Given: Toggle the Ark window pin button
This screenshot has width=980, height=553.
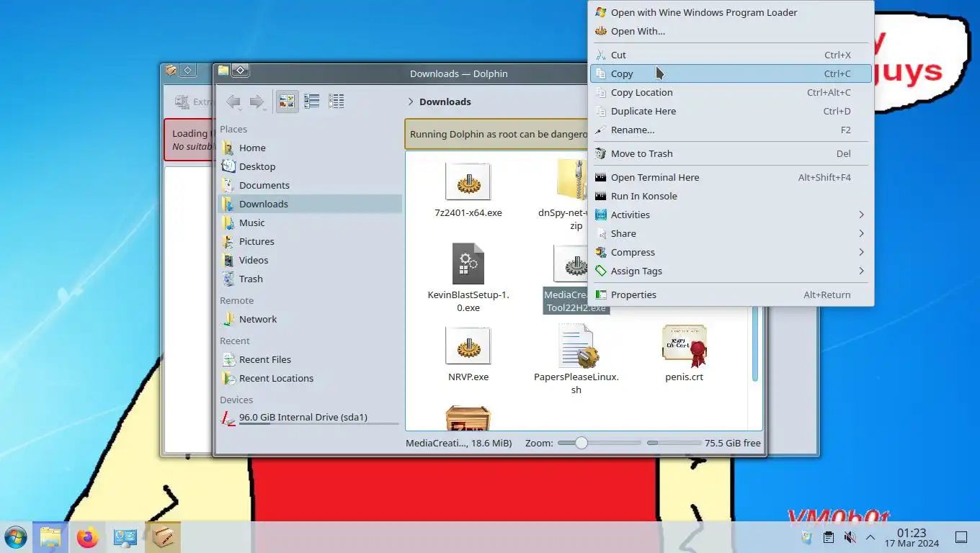Looking at the screenshot, I should tap(187, 70).
